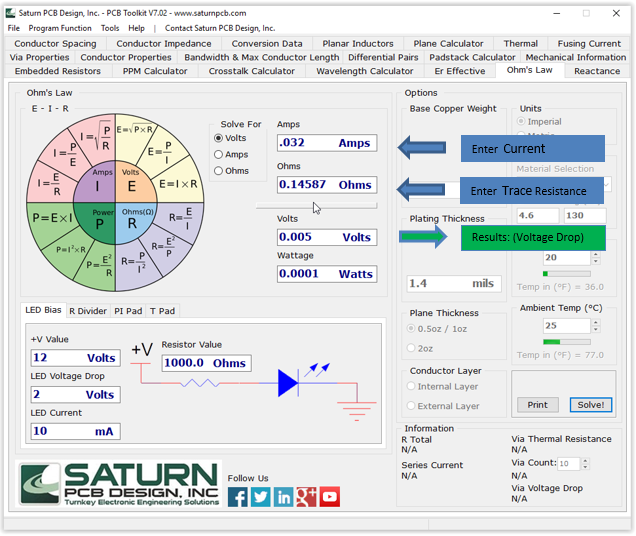Open the File menu
Image resolution: width=636 pixels, height=536 pixels.
click(x=13, y=28)
